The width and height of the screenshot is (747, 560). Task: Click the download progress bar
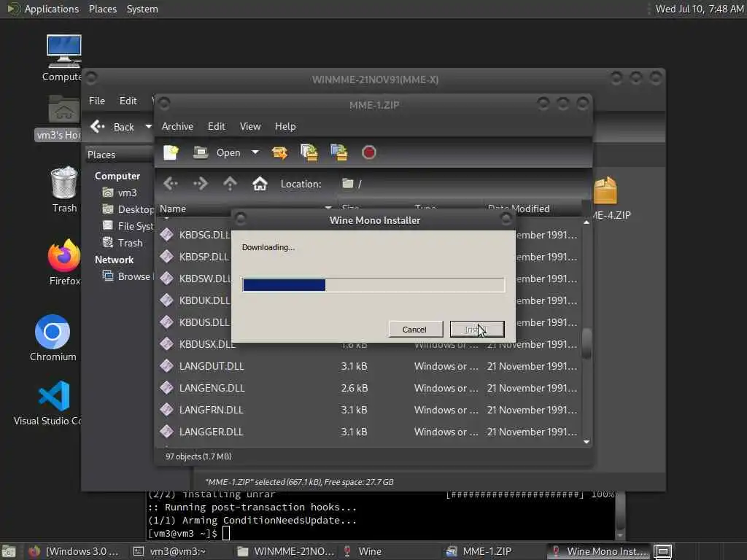[x=373, y=285]
